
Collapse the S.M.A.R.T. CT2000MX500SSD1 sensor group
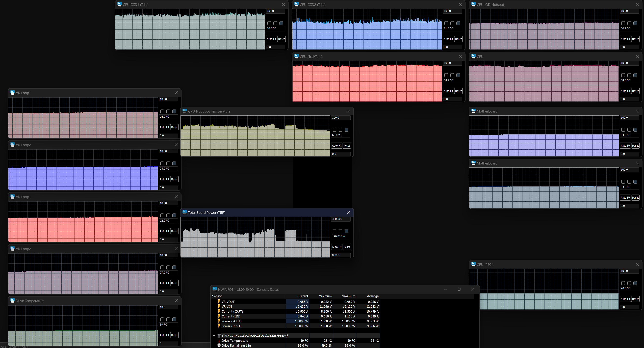pos(214,335)
